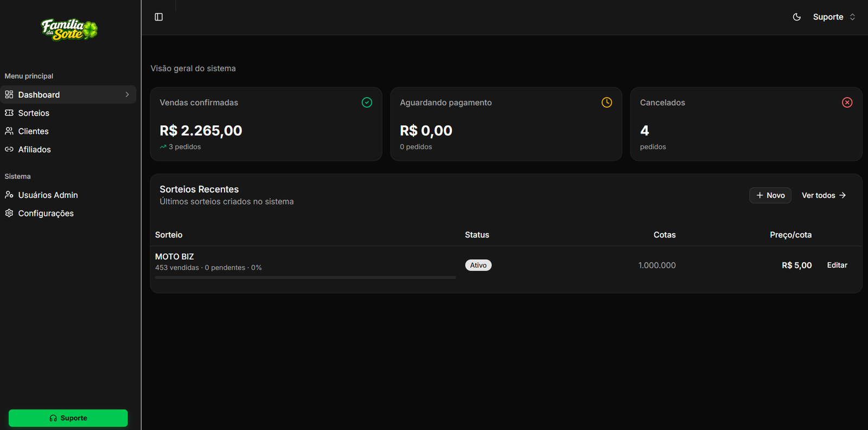868x430 pixels.
Task: Click the yellow clock pending-payment icon
Action: [607, 102]
